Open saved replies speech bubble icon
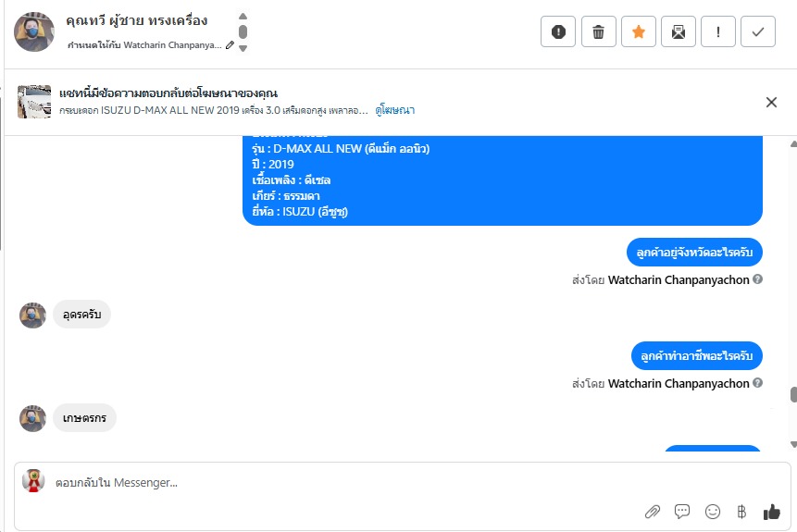The height and width of the screenshot is (532, 797). [682, 512]
